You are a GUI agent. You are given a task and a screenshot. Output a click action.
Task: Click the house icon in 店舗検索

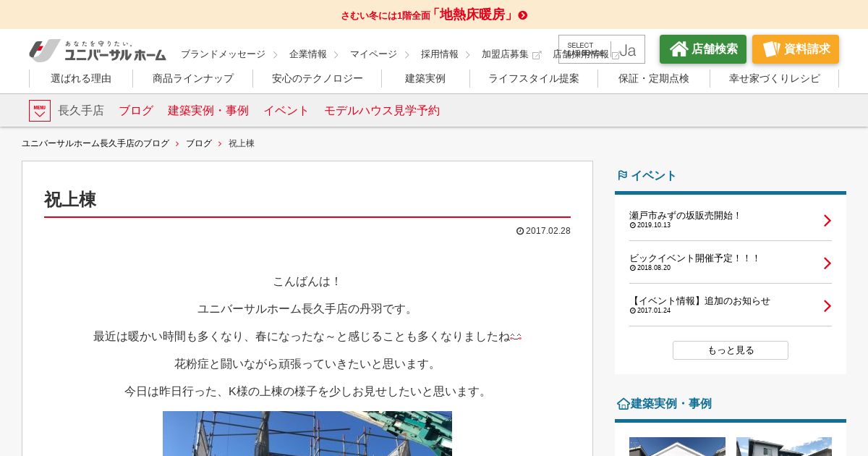[679, 49]
